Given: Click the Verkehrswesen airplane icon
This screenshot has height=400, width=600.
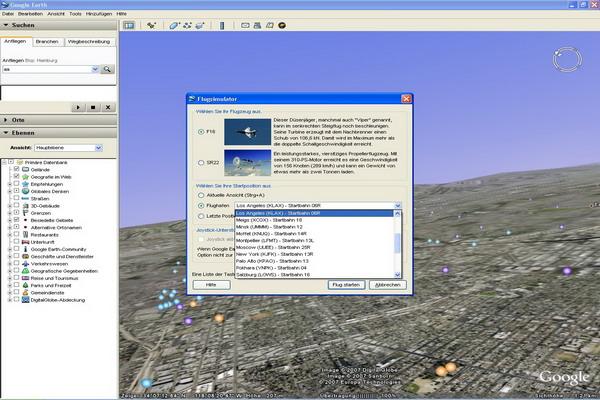Looking at the screenshot, I should (x=25, y=264).
